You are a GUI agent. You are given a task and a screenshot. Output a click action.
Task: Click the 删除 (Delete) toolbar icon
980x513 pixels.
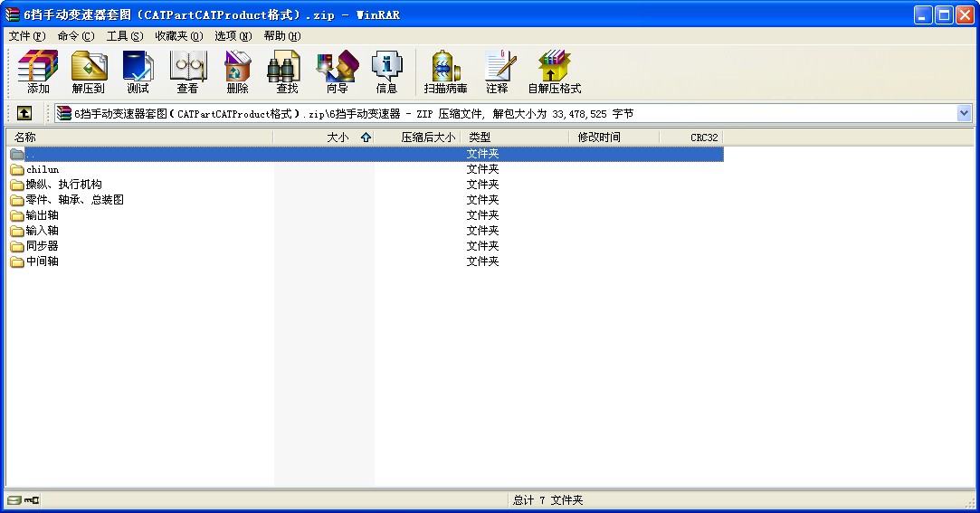click(237, 71)
